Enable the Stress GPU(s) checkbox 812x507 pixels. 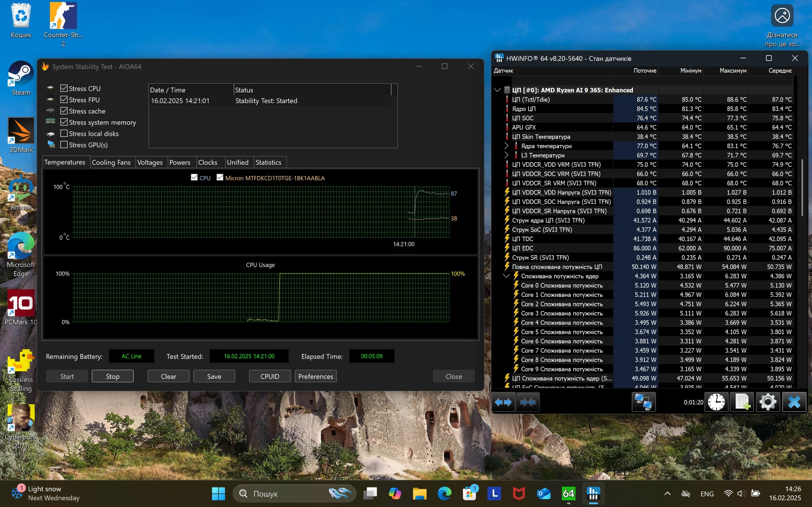64,144
